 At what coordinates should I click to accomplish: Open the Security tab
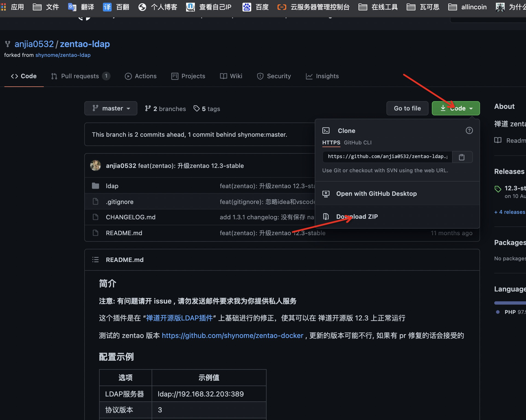coord(274,76)
